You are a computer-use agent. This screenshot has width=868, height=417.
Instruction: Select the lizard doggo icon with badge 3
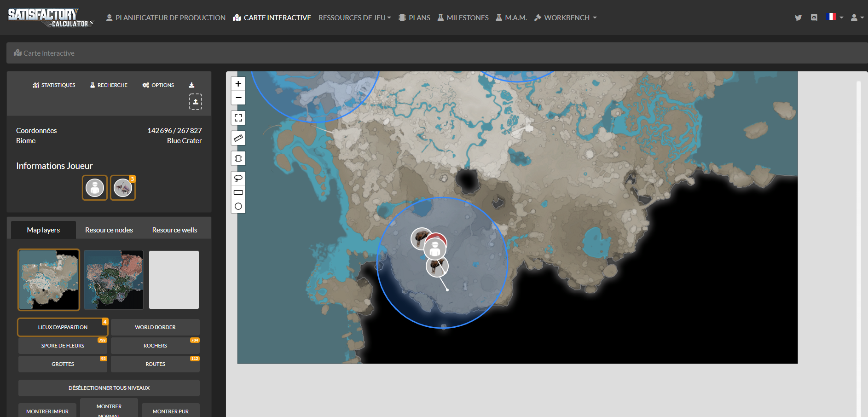click(123, 188)
